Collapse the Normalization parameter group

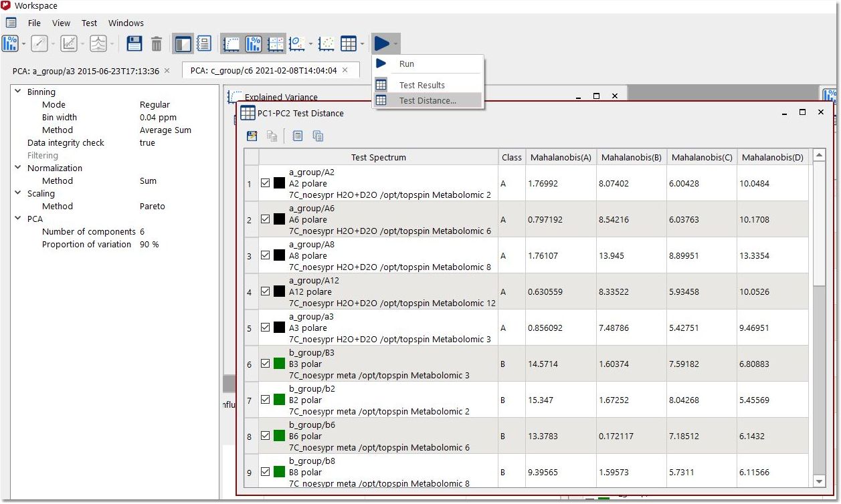click(x=18, y=168)
